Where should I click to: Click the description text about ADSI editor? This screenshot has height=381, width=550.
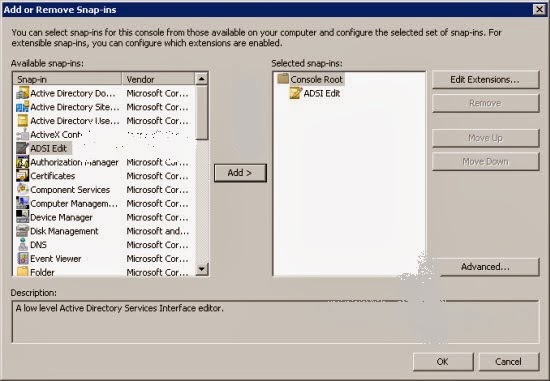[x=119, y=308]
